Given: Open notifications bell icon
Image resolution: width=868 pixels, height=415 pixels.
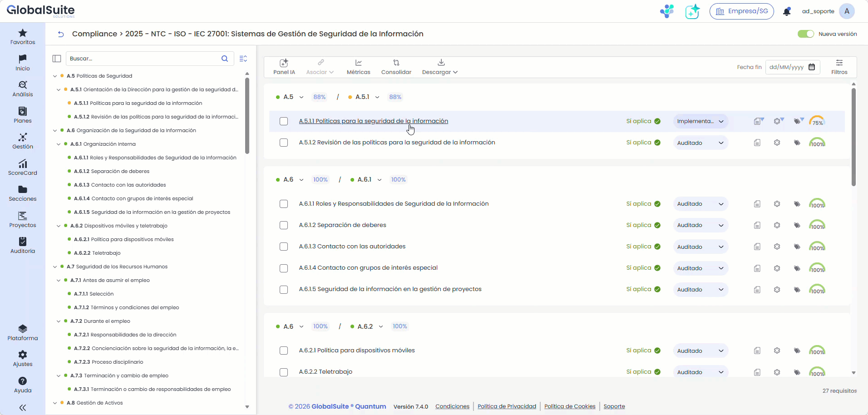Looking at the screenshot, I should pos(787,12).
